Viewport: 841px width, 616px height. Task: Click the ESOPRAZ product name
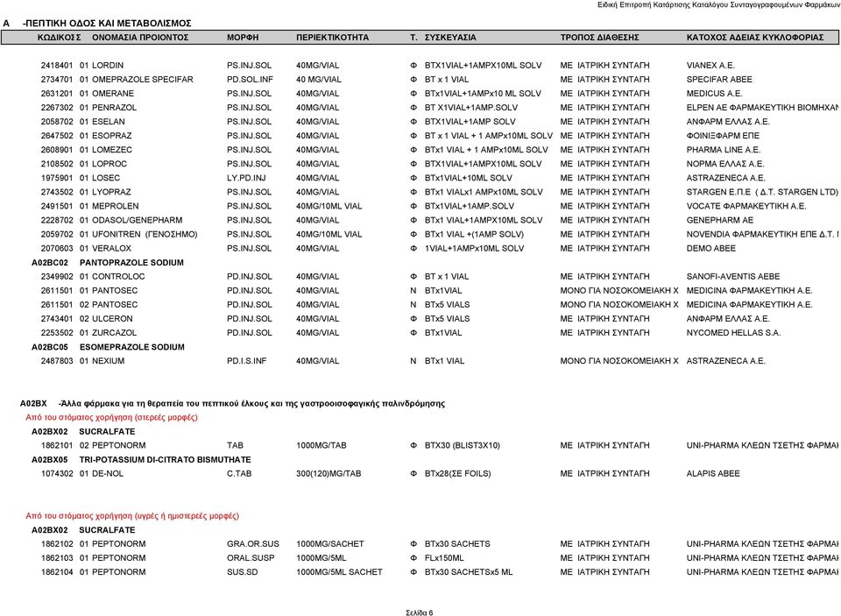pos(112,136)
